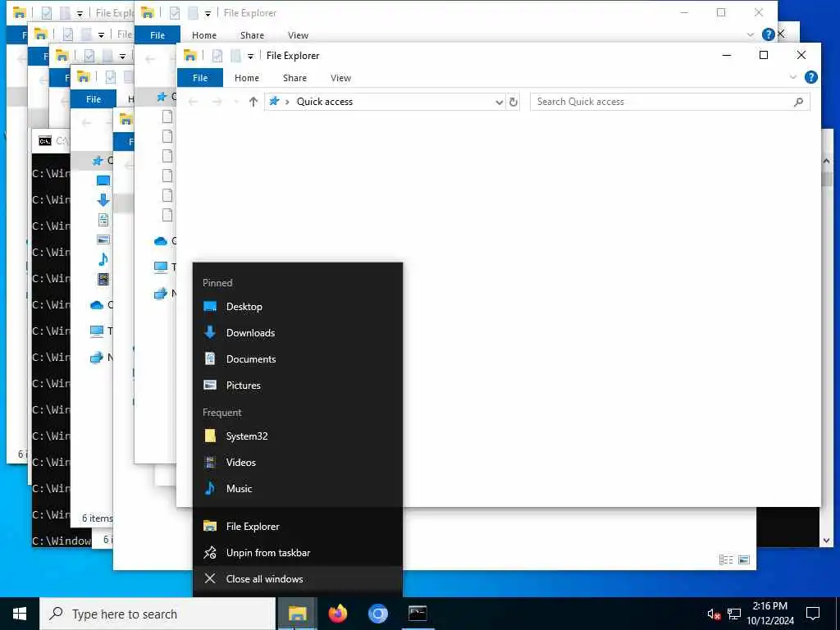Screen dimensions: 840x630
Task: Switch to Command Prompt on the taskbar
Action: pos(418,614)
